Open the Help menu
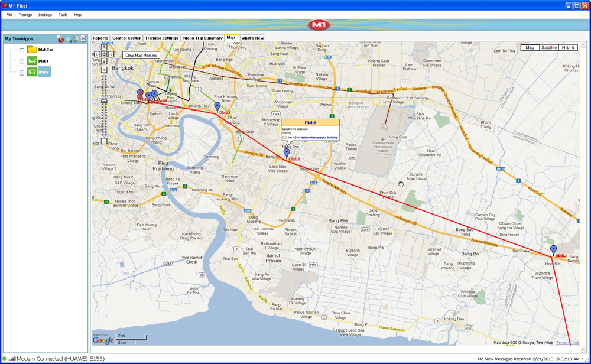The width and height of the screenshot is (591, 364). click(77, 15)
